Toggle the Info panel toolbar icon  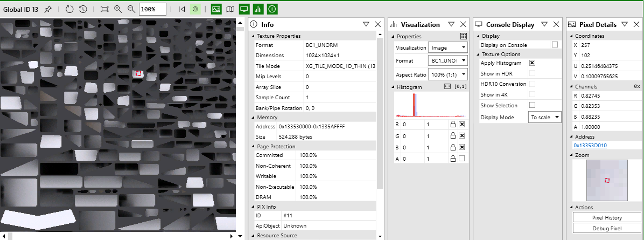(x=272, y=9)
